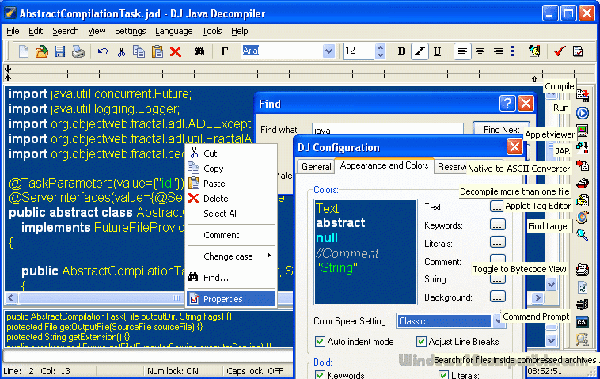Choose Find... in the context menu
The width and height of the screenshot is (600, 379).
coord(231,277)
